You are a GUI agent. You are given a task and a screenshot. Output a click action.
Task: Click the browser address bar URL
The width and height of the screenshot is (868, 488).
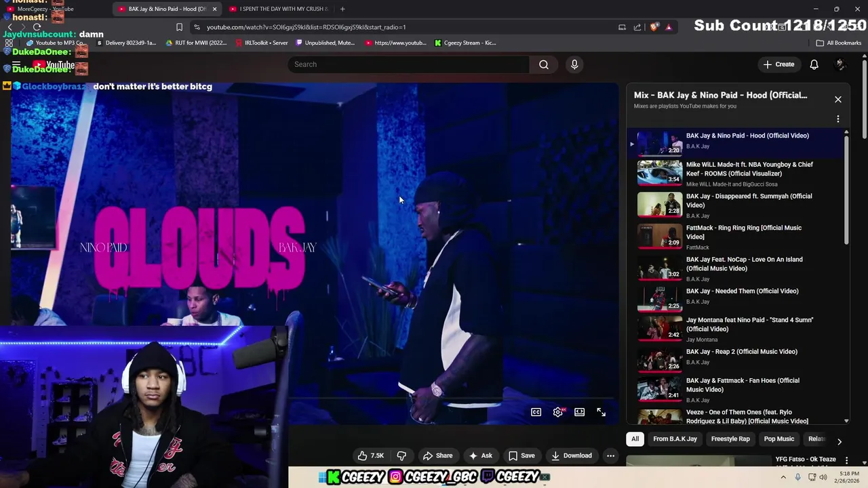307,27
